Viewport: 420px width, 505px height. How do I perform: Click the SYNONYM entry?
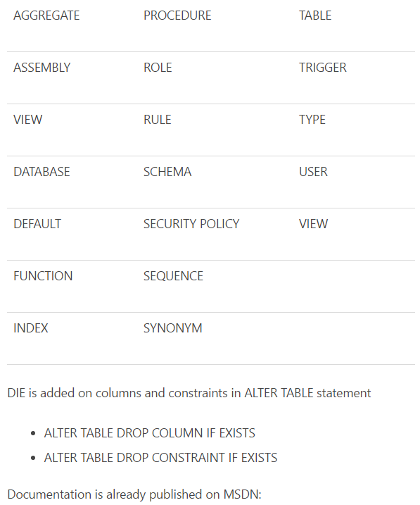(x=172, y=328)
